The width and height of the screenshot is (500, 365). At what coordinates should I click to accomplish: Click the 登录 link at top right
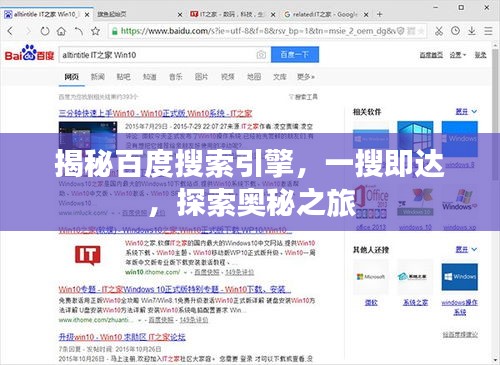point(480,55)
